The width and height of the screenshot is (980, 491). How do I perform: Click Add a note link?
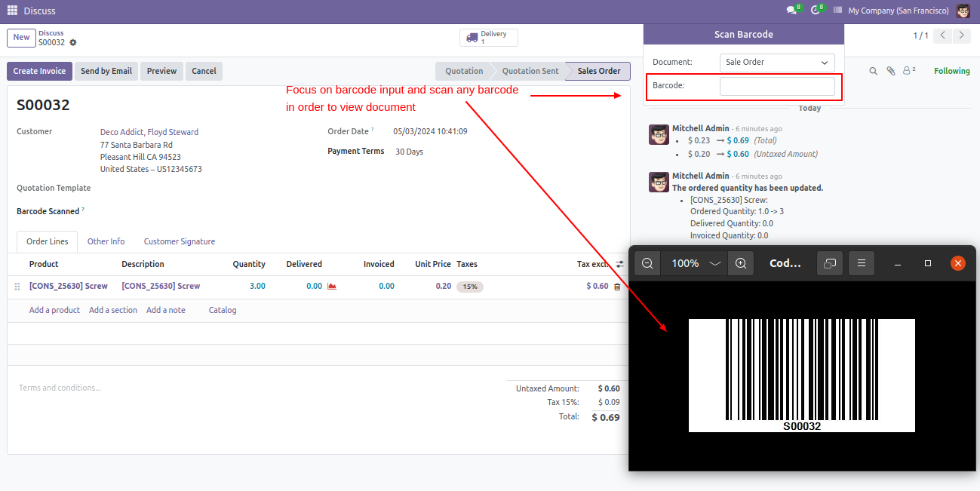166,310
